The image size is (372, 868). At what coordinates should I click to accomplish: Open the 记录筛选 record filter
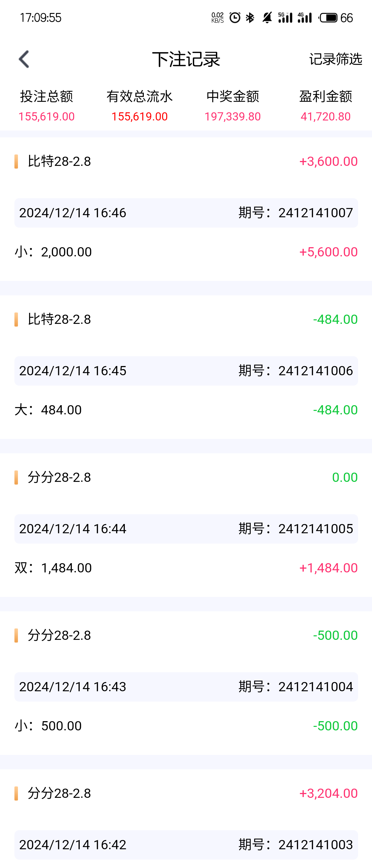[335, 59]
